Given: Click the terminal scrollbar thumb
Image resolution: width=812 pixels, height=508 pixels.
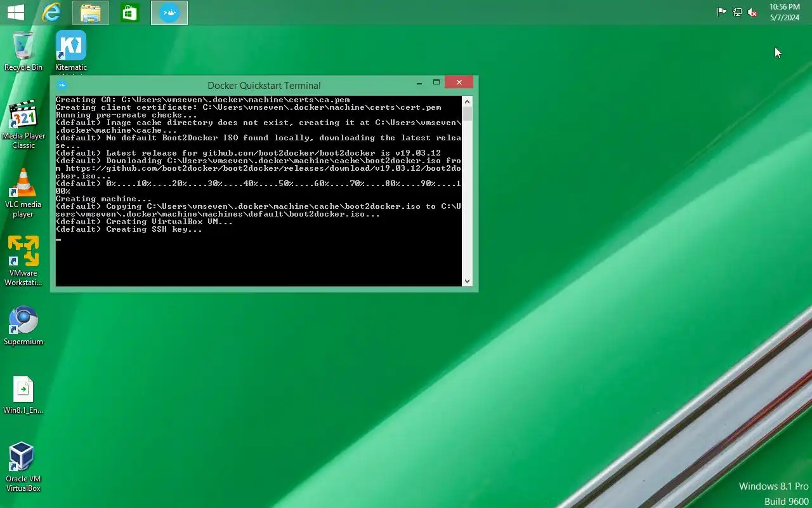Looking at the screenshot, I should 468,114.
